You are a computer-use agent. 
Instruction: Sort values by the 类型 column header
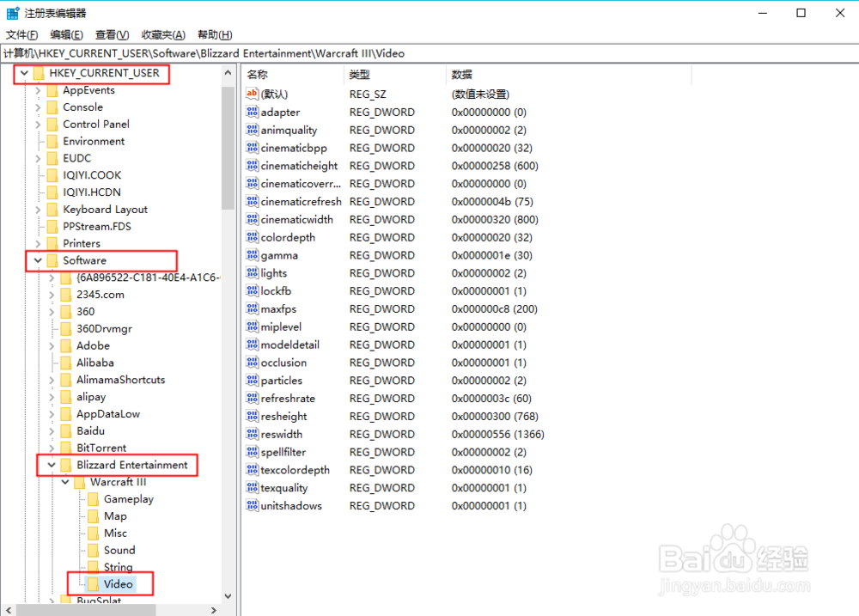click(x=395, y=75)
